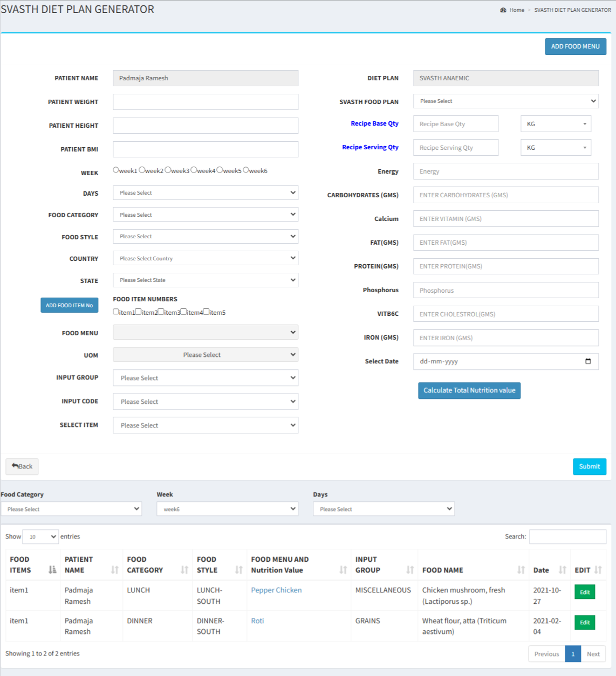Viewport: 616px width, 676px height.
Task: Sort table by FOOD CATEGORY column icon
Action: pyautogui.click(x=184, y=570)
